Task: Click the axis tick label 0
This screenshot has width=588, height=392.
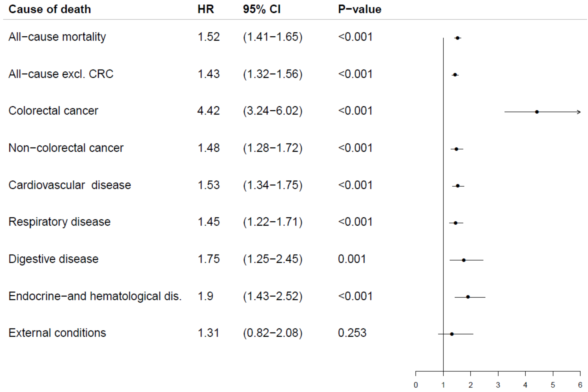Action: (x=416, y=385)
